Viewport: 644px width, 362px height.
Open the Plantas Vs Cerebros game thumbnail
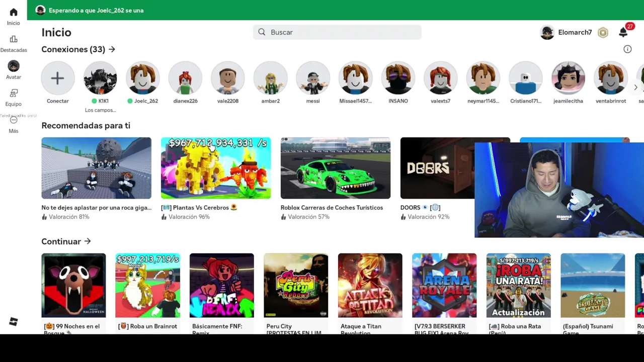[x=216, y=168]
